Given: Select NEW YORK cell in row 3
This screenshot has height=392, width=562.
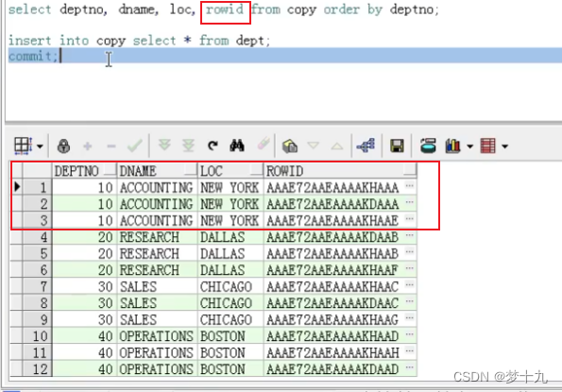Looking at the screenshot, I should pyautogui.click(x=230, y=220).
